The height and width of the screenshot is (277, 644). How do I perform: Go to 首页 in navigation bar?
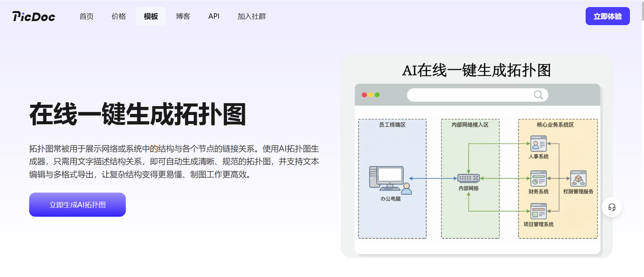[87, 17]
